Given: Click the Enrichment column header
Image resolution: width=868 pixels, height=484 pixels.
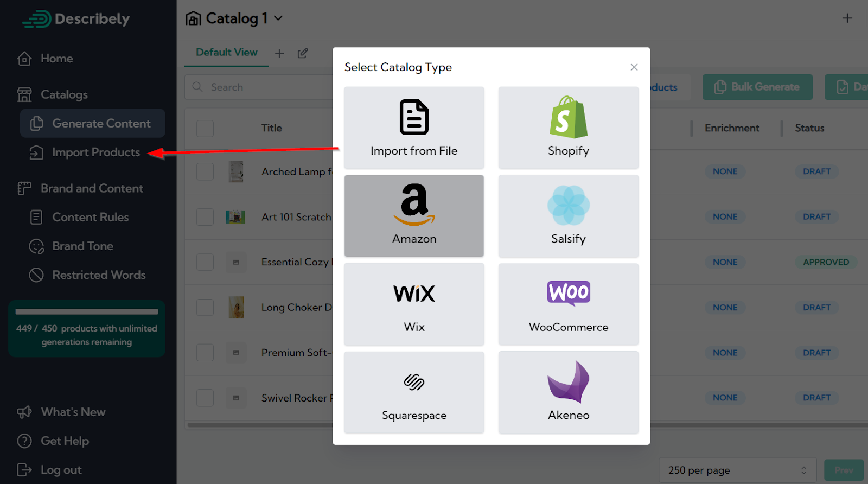Looking at the screenshot, I should (x=732, y=128).
